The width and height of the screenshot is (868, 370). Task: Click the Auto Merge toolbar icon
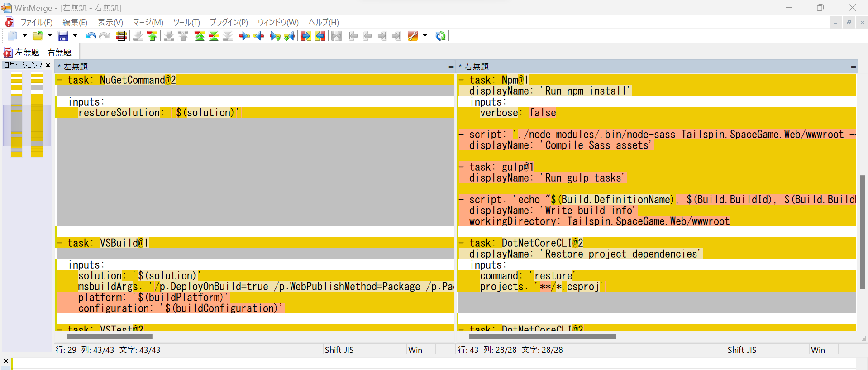[336, 36]
